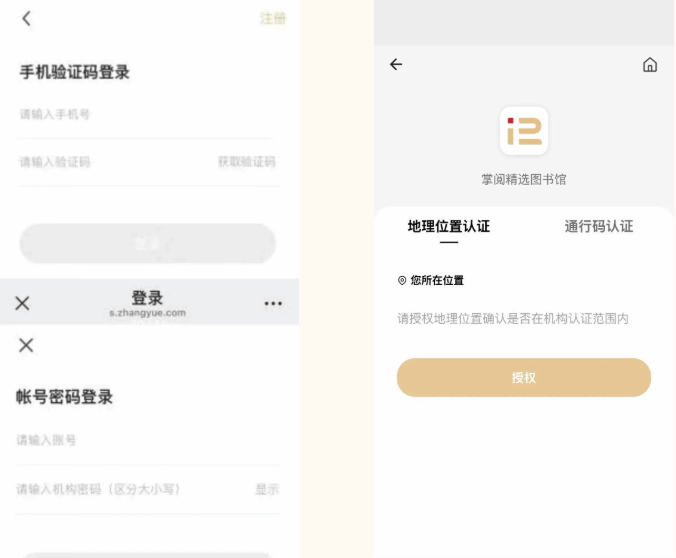
Task: Tap the 您所在位置 label
Action: [437, 281]
